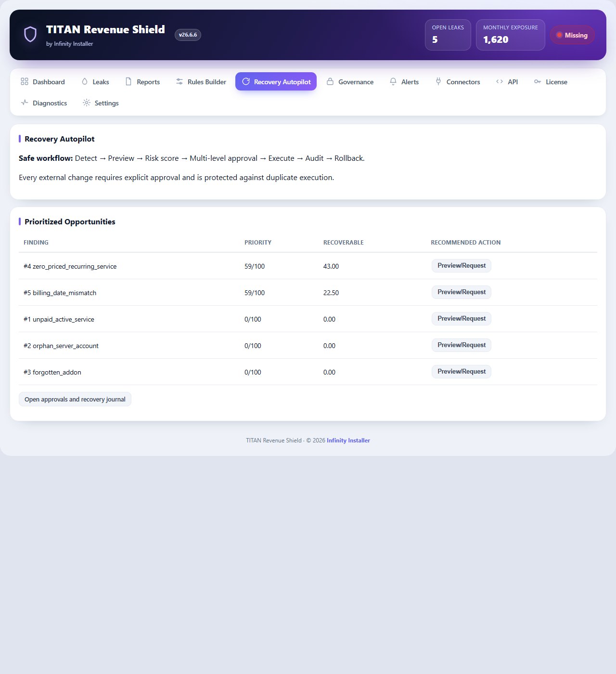Click Preview/Request for orphan_server_account

pyautogui.click(x=462, y=345)
